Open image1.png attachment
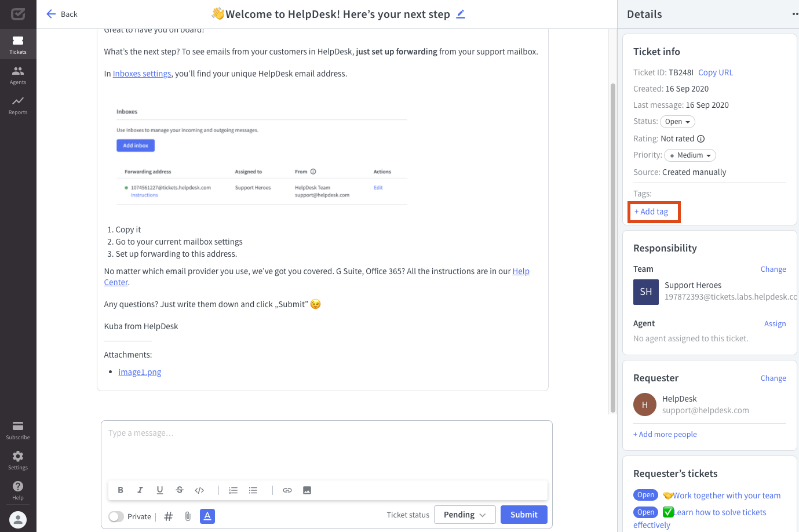The width and height of the screenshot is (799, 532). [x=140, y=372]
